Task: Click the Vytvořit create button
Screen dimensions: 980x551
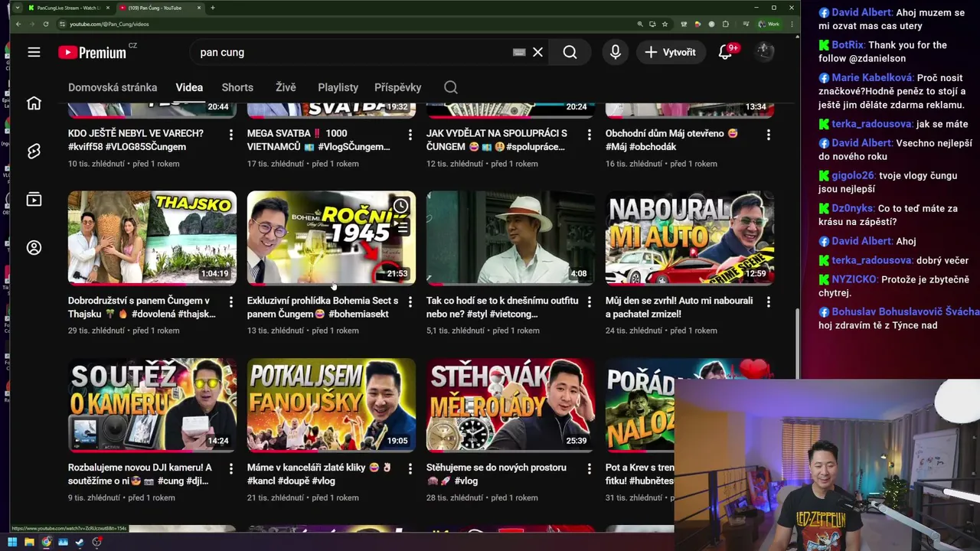Action: (x=671, y=52)
